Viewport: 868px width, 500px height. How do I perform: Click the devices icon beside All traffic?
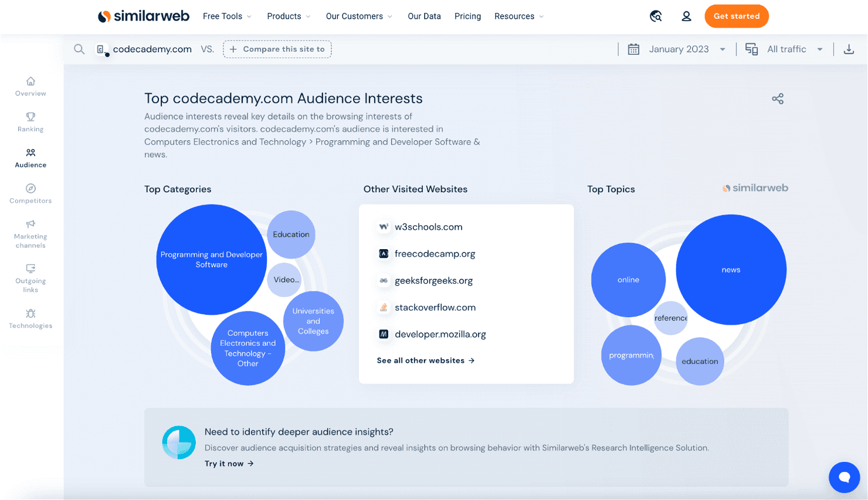pyautogui.click(x=751, y=49)
